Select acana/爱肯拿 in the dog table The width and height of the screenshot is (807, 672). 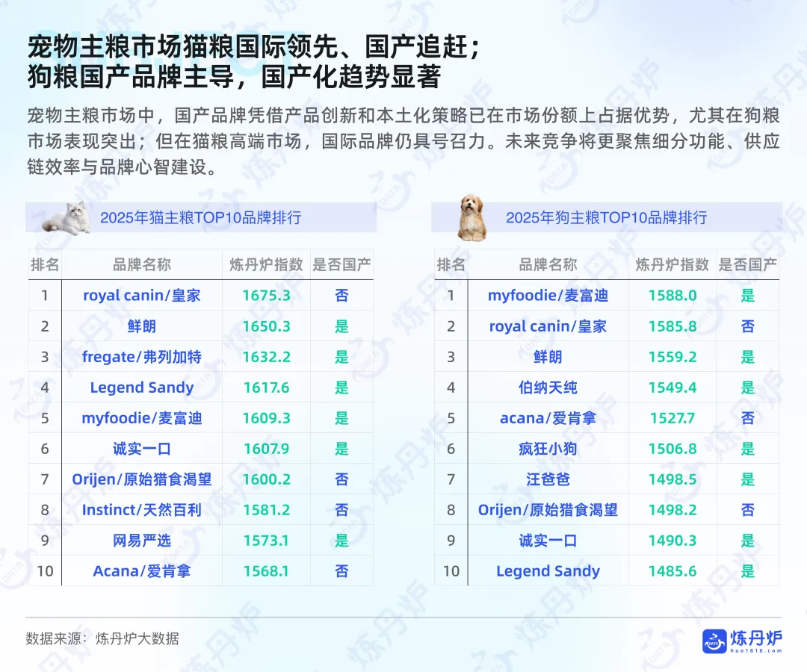548,418
